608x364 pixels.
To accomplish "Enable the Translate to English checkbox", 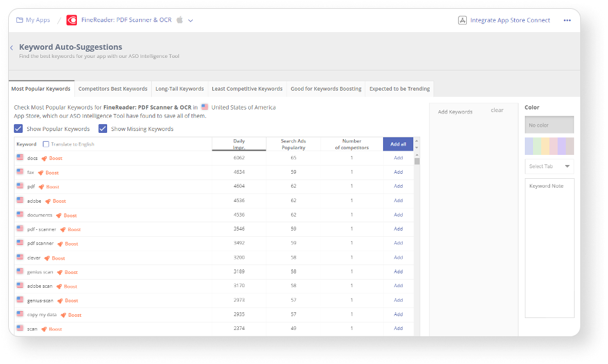I will (47, 144).
